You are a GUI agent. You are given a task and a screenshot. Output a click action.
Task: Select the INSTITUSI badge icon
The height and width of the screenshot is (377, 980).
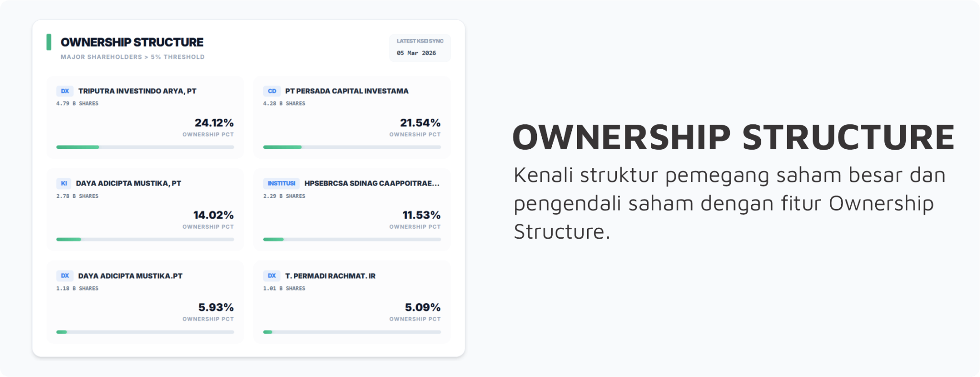[281, 183]
